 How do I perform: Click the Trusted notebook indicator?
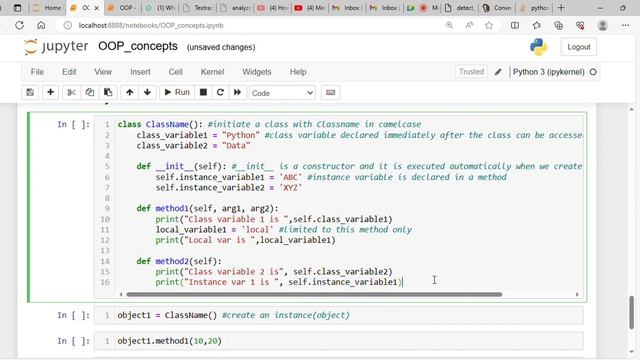[x=471, y=72]
